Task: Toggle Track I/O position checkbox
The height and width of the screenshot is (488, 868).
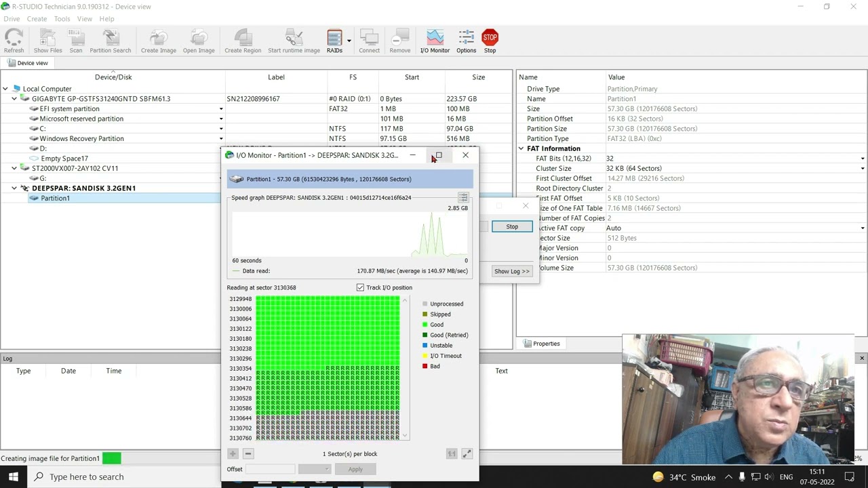Action: 360,287
